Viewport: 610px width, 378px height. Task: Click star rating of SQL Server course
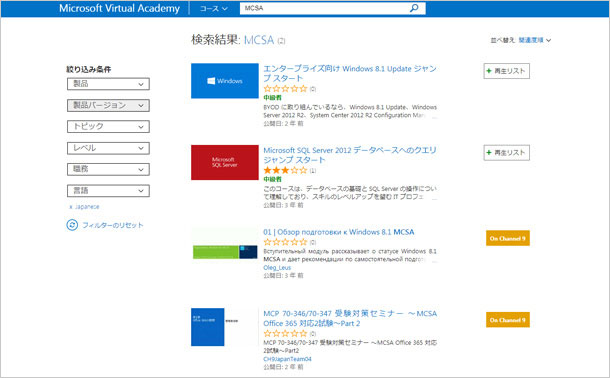[x=286, y=170]
